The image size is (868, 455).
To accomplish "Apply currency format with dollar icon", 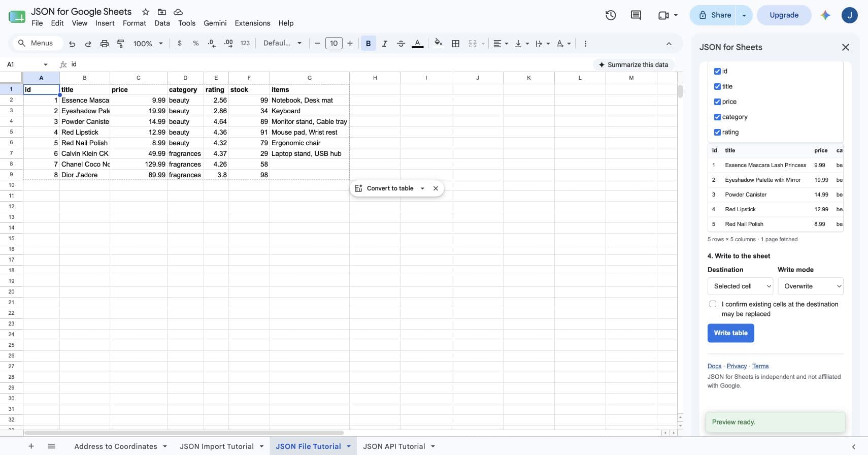I will (179, 44).
